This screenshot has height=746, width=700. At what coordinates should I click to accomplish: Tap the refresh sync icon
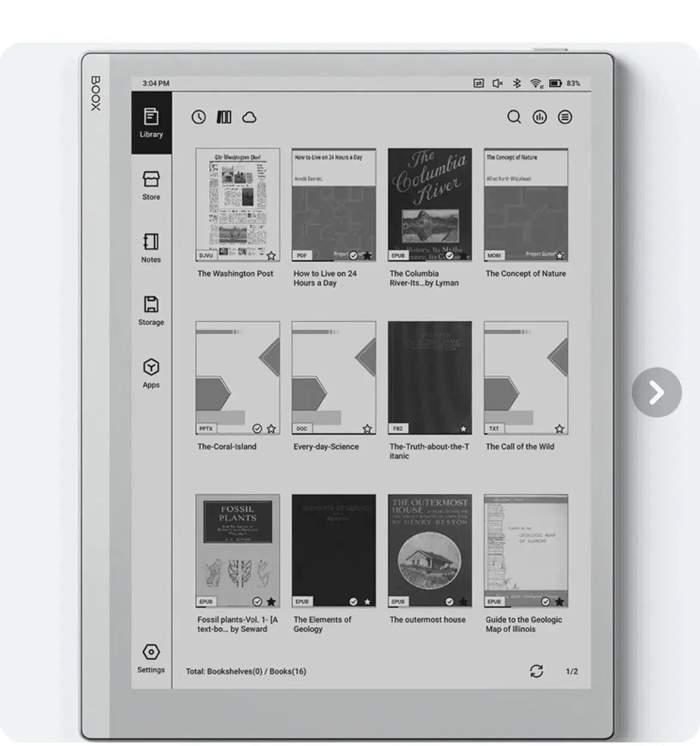(x=537, y=671)
